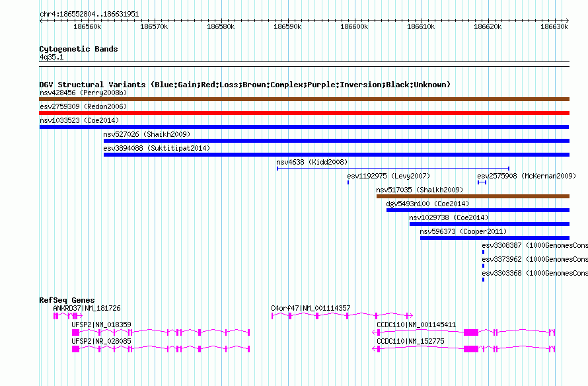The image size is (588, 386).
Task: Open the esv3894088 (Suktitipat2014) label
Action: coord(157,148)
